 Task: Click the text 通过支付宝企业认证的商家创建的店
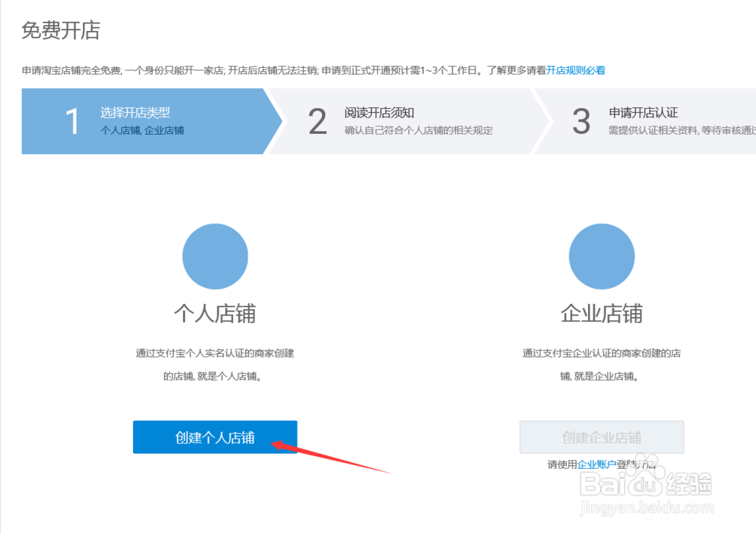(602, 353)
